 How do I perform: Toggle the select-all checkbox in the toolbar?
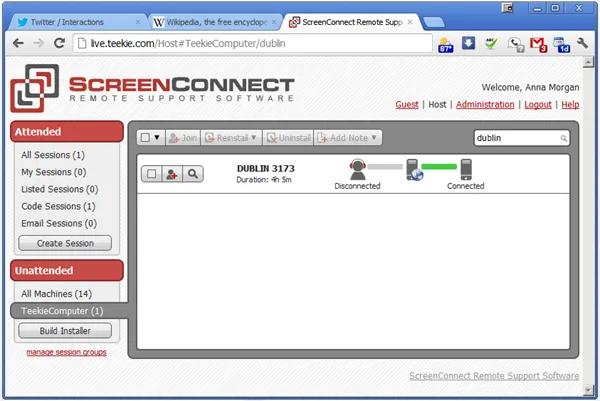[145, 138]
